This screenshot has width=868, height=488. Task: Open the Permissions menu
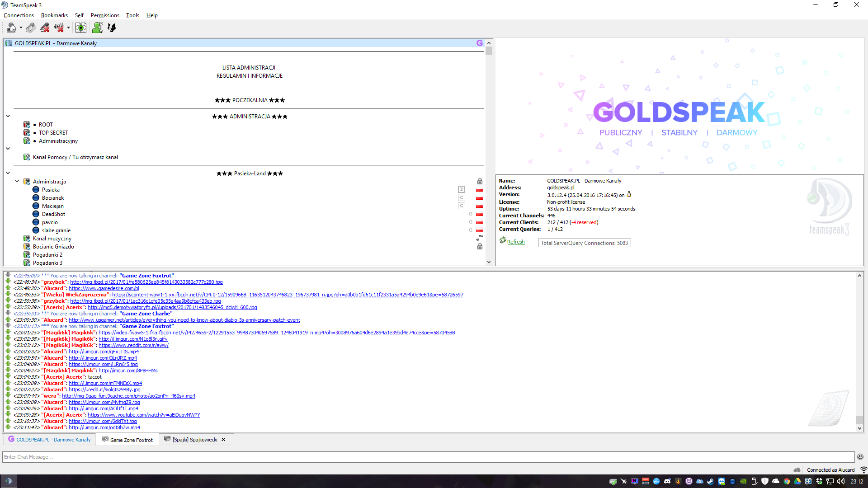105,15
